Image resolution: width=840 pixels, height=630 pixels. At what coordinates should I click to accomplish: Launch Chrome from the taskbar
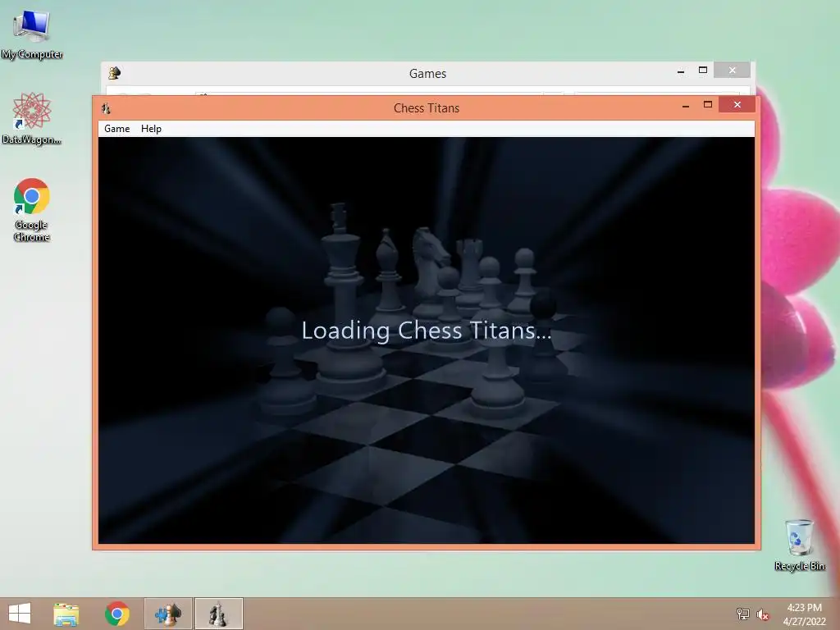[116, 614]
